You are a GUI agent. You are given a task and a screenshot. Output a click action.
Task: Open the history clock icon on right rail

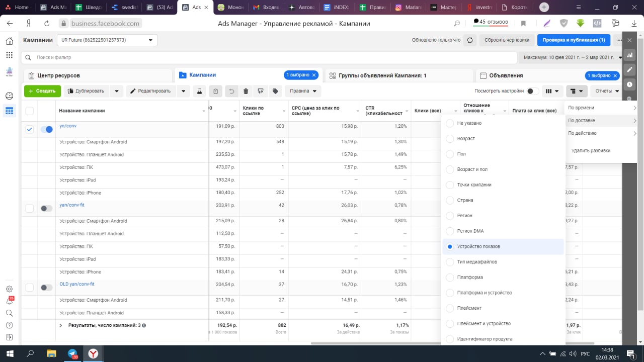tap(629, 84)
